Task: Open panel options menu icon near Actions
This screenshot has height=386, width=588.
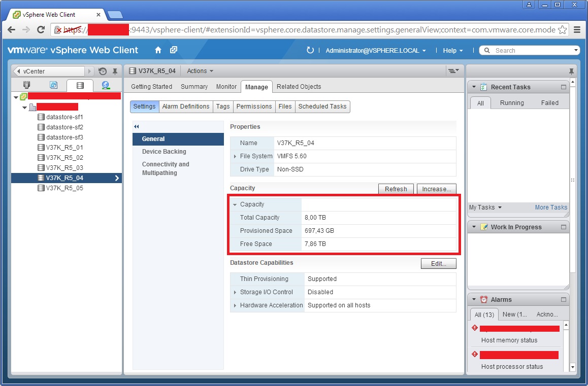Action: click(453, 71)
